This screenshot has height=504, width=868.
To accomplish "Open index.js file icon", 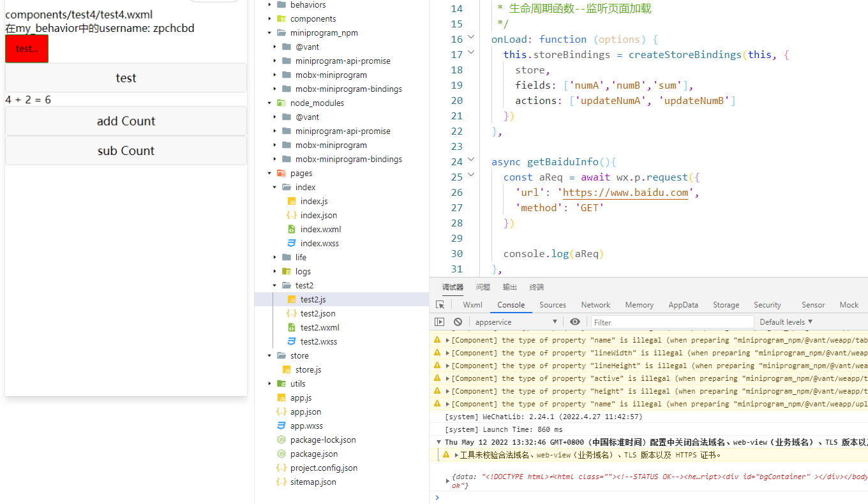I will [x=292, y=202].
